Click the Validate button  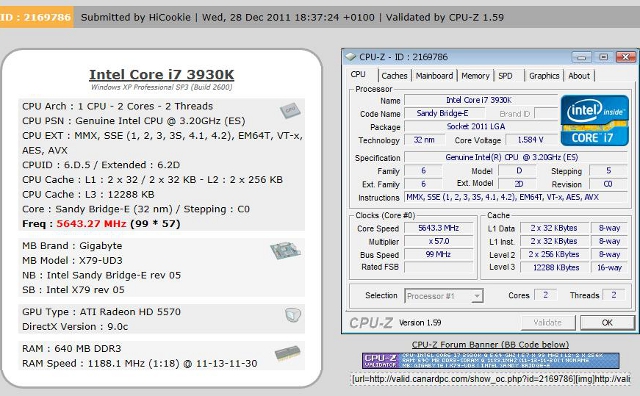tap(548, 323)
